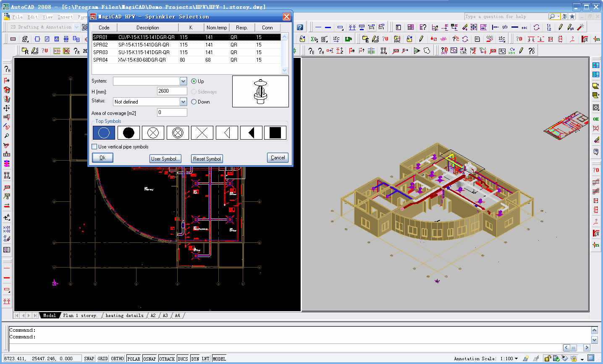Click the Reset Symbol button

click(207, 159)
